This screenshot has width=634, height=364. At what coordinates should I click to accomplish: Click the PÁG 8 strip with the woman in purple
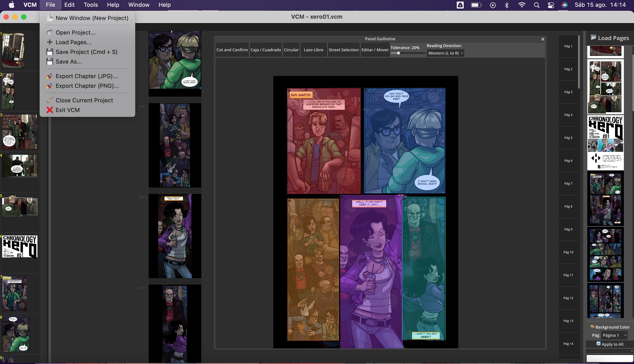175,236
